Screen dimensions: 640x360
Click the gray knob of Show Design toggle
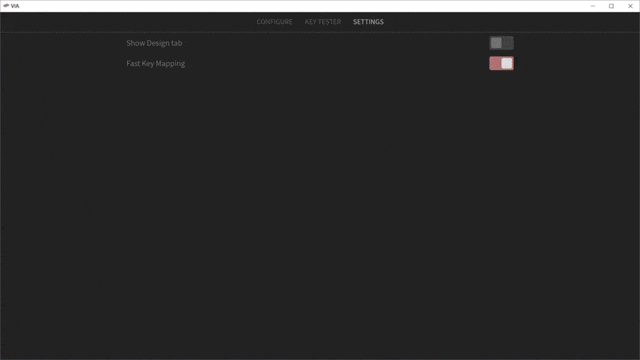[496, 43]
